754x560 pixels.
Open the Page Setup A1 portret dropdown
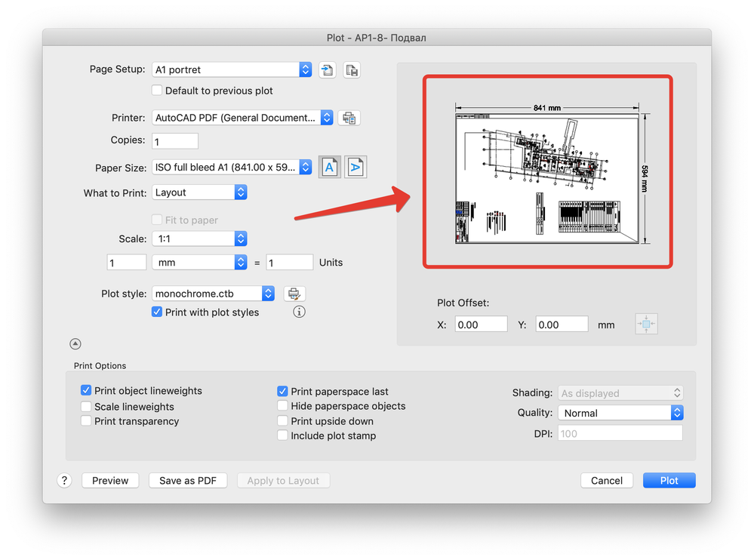(232, 69)
